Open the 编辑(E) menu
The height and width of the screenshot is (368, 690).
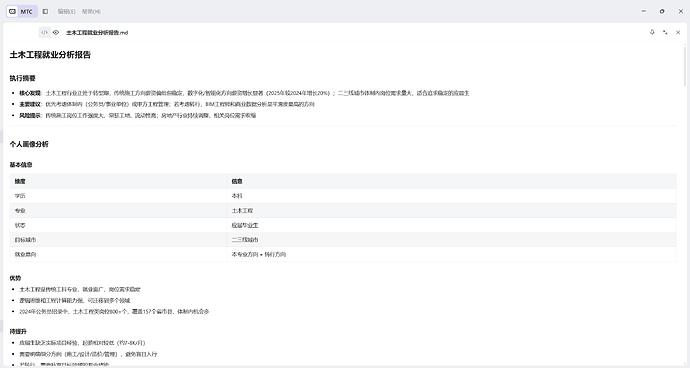66,11
